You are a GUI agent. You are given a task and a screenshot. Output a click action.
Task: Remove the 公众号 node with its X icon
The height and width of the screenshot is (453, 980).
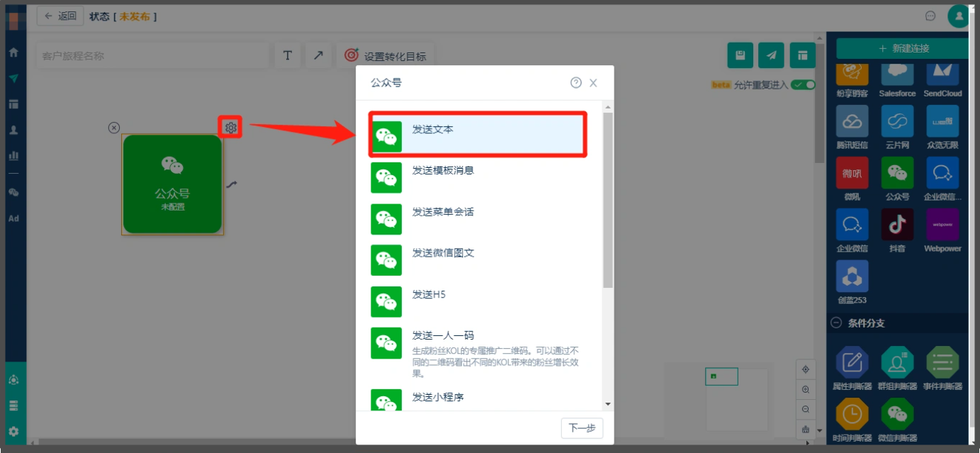click(114, 128)
